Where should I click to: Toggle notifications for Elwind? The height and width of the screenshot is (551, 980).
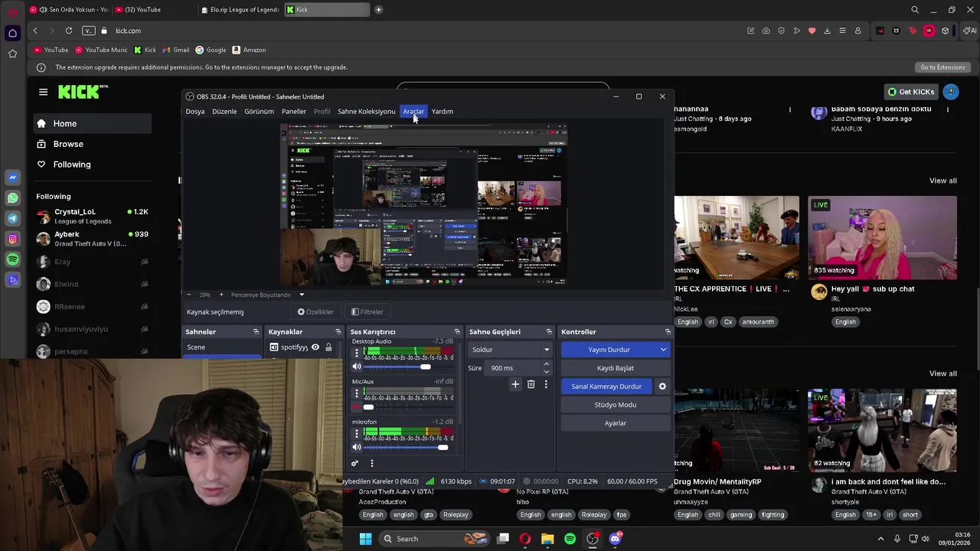(x=144, y=284)
